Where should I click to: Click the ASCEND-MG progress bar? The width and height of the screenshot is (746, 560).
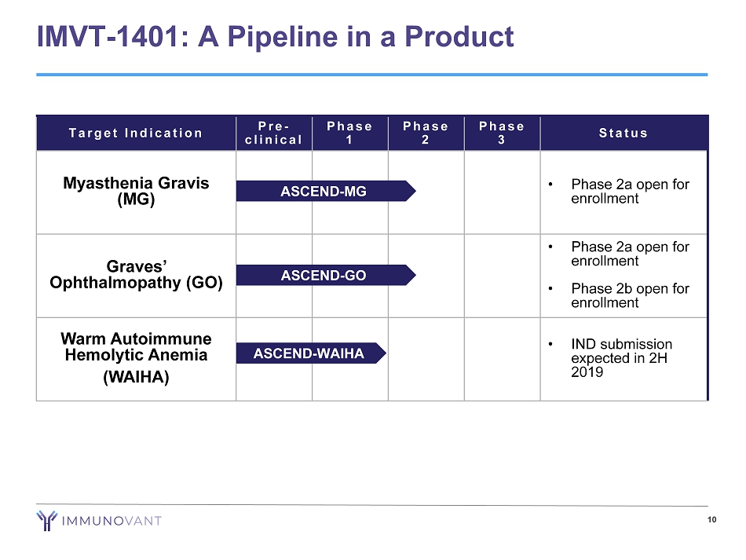pos(324,191)
